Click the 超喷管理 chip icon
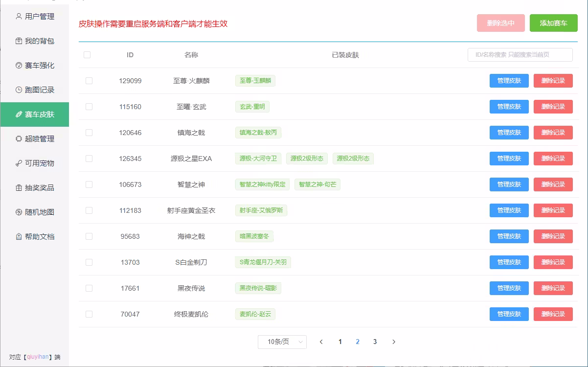The width and height of the screenshot is (588, 367). (x=19, y=139)
